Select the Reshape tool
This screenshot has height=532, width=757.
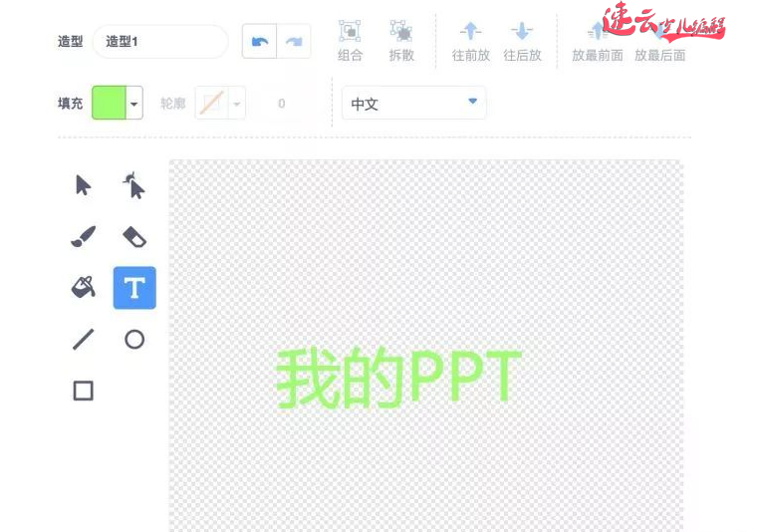tap(134, 185)
